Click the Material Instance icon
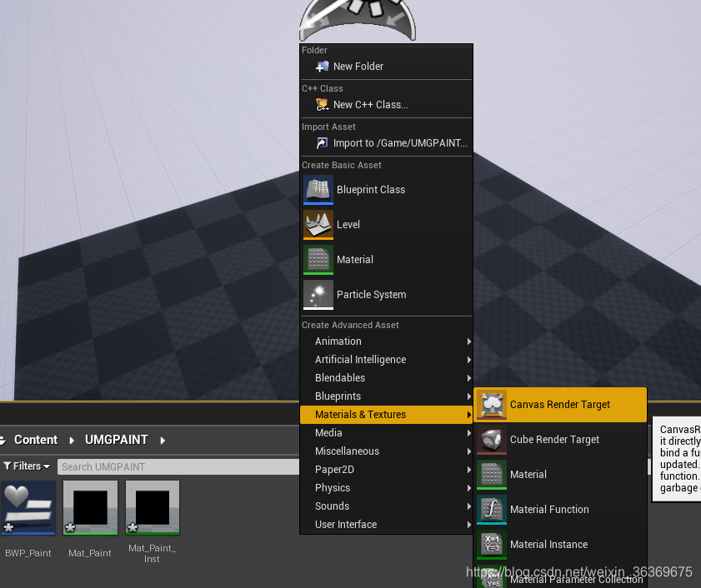Screen dimensions: 701x588 [492, 545]
